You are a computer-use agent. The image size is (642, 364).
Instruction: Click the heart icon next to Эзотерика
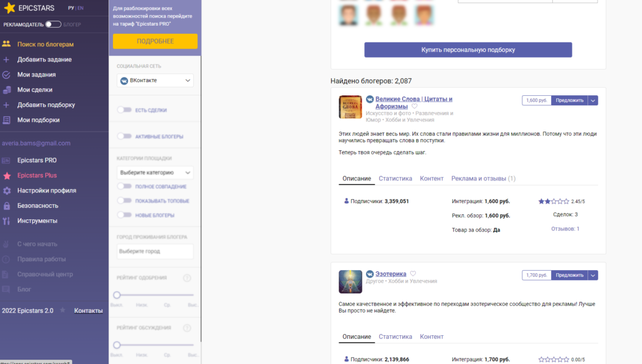click(x=413, y=274)
